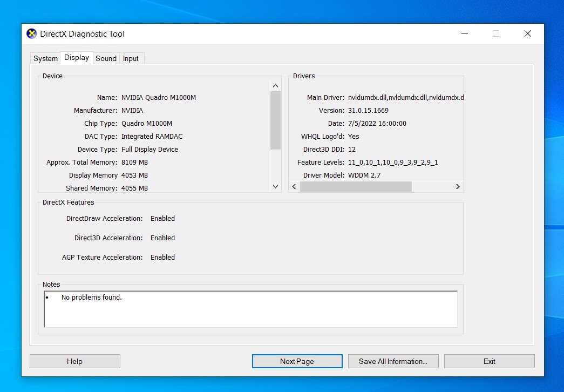Click the Chip Type value 'Quadro M1000M'
Image resolution: width=564 pixels, height=392 pixels.
pyautogui.click(x=147, y=124)
